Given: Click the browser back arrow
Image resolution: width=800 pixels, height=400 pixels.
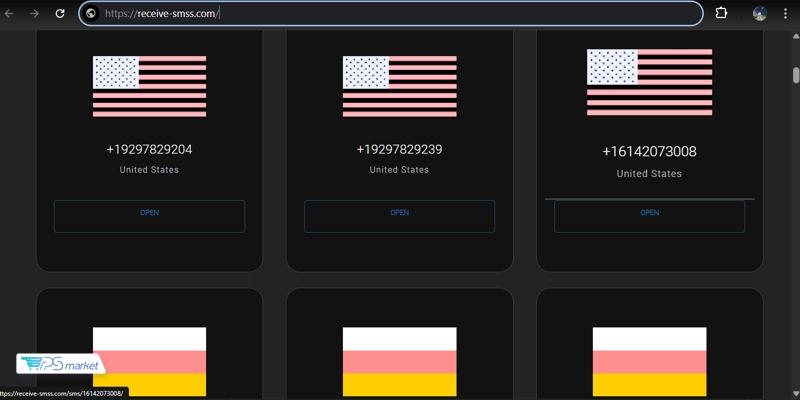Looking at the screenshot, I should click(x=11, y=13).
